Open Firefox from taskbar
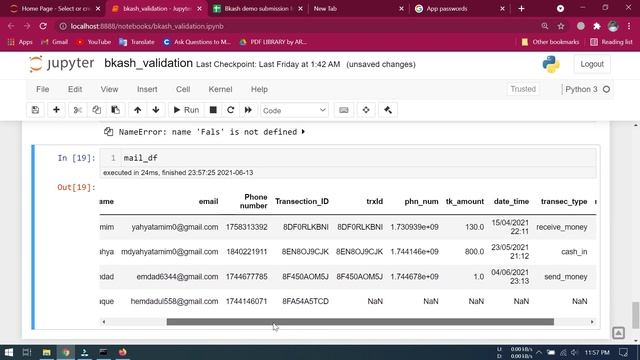Viewport: 640px width, 360px height. pyautogui.click(x=122, y=352)
